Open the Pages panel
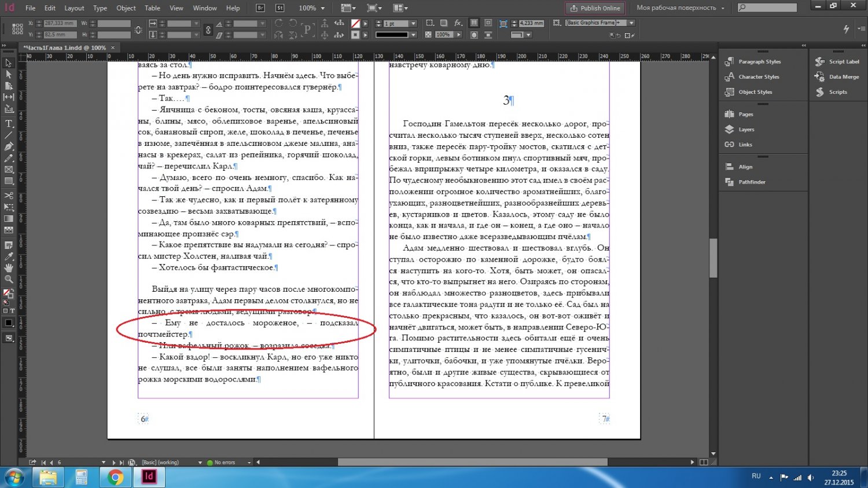The height and width of the screenshot is (488, 868). pos(740,114)
